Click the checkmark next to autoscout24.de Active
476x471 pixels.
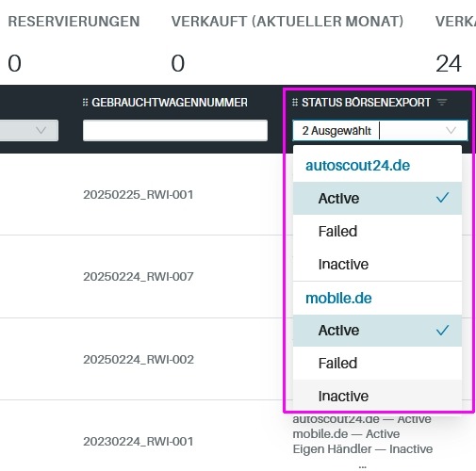[442, 198]
